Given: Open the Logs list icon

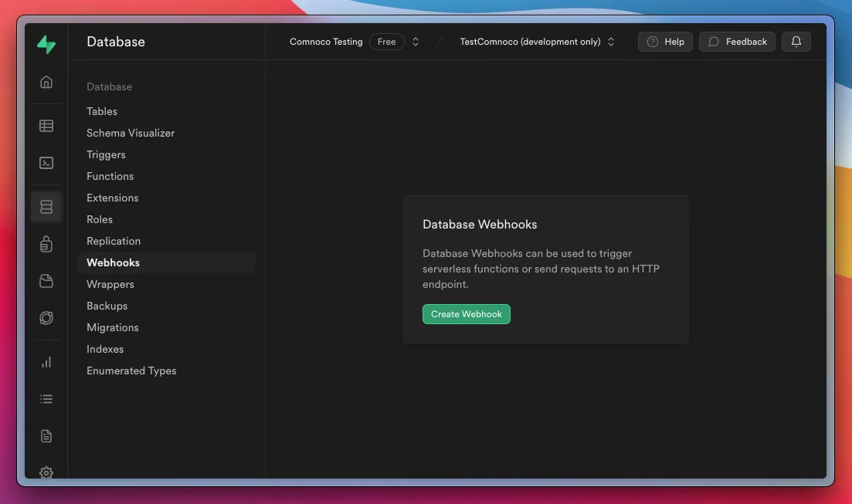Looking at the screenshot, I should point(46,399).
